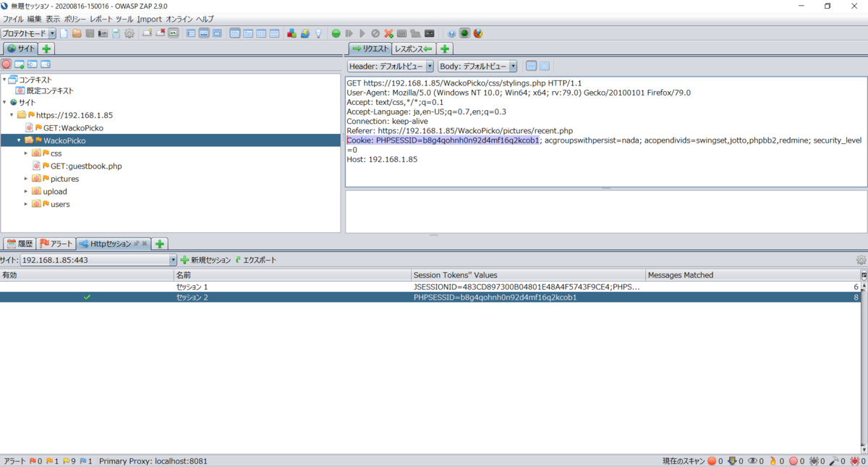868x467 pixels.
Task: Click the ツール menu
Action: pyautogui.click(x=124, y=19)
